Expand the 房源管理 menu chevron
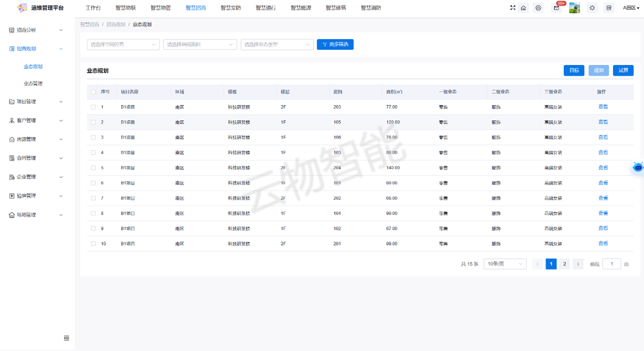 pos(61,139)
